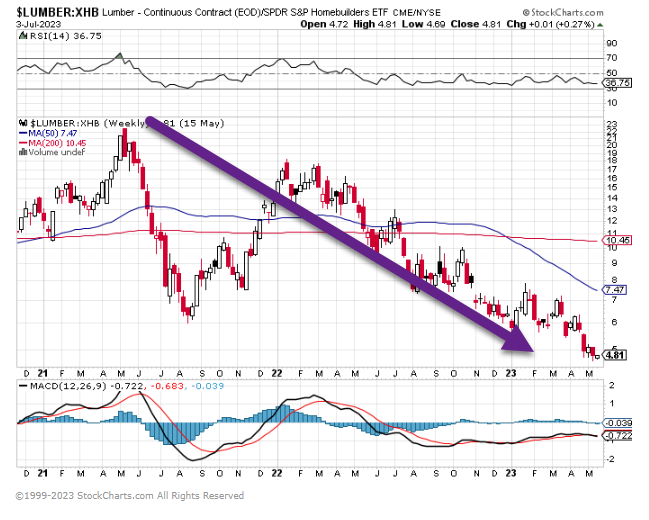649x520 pixels.
Task: Click the RSI indicator icon before RSI(14)
Action: [23, 36]
